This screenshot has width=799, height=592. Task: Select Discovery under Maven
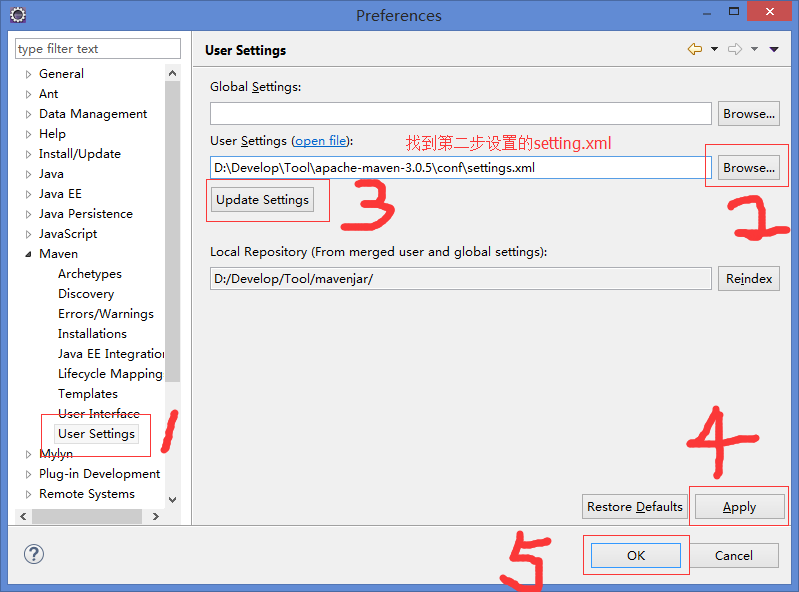pyautogui.click(x=86, y=294)
